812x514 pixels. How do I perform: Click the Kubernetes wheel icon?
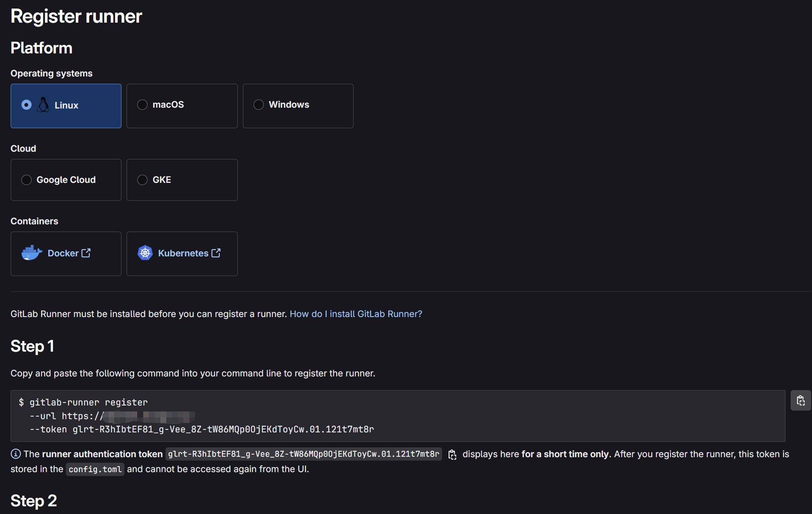(x=145, y=253)
